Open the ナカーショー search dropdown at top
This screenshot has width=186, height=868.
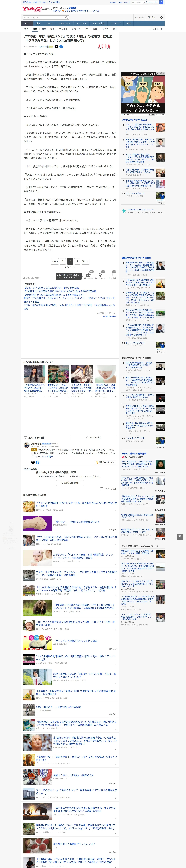tap(151, 2)
